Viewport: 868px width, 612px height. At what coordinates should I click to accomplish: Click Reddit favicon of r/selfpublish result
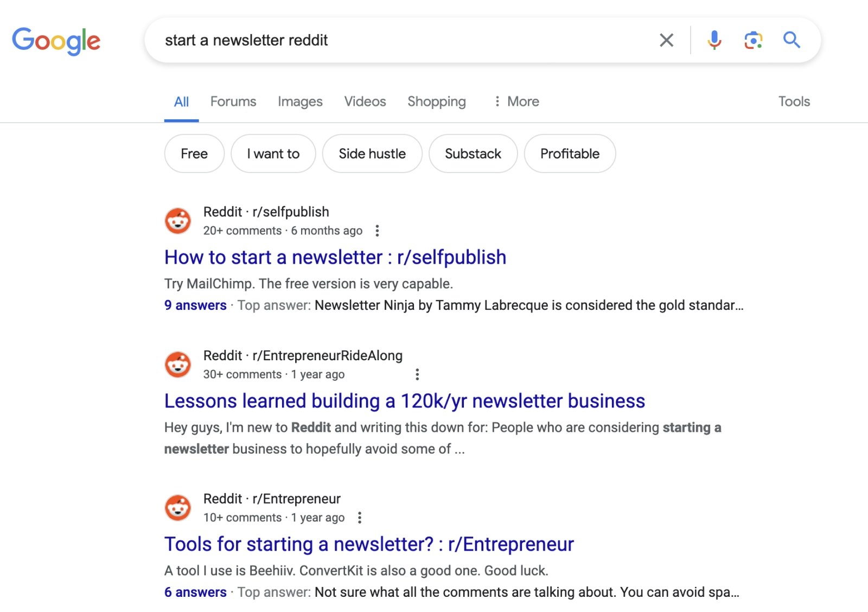178,221
